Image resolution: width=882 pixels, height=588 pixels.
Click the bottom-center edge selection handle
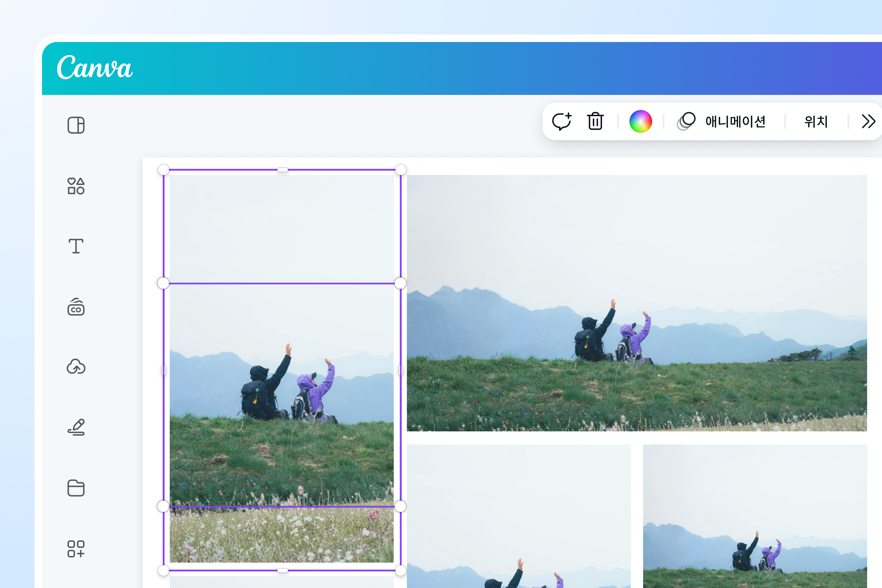click(282, 570)
